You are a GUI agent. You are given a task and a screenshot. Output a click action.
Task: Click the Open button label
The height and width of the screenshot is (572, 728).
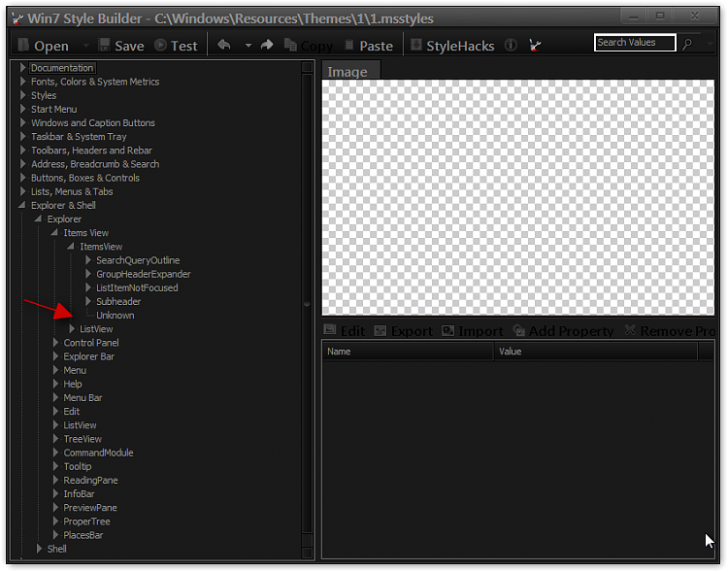[51, 46]
